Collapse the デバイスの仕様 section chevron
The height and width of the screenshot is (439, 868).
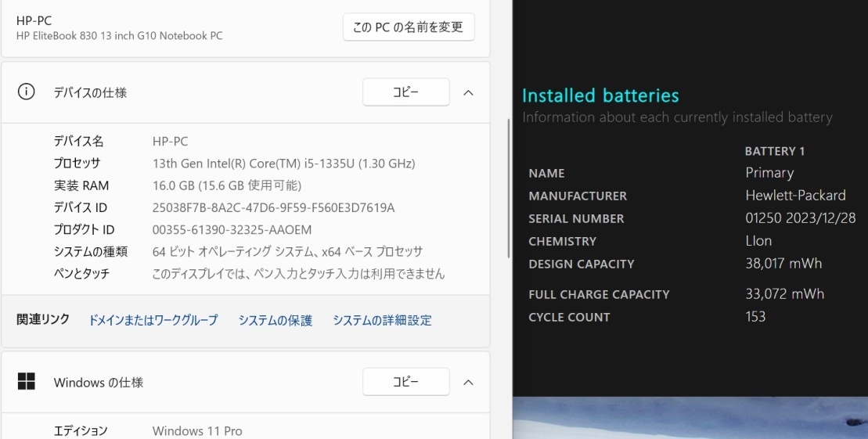tap(468, 92)
